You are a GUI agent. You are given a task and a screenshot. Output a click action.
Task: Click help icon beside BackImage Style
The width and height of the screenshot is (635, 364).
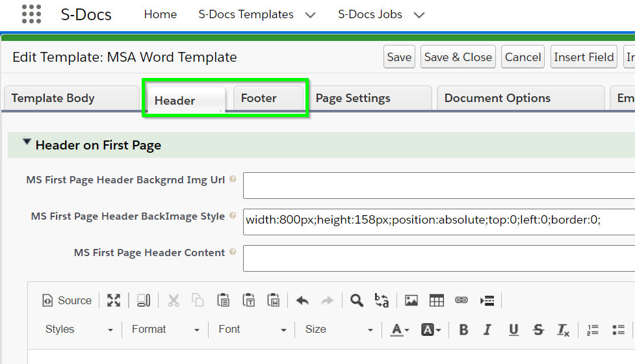tap(233, 215)
